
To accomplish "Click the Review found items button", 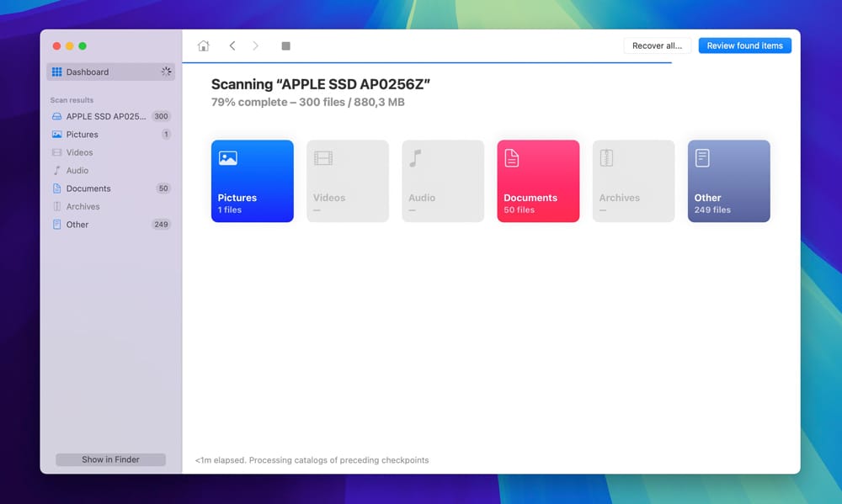I will 744,45.
